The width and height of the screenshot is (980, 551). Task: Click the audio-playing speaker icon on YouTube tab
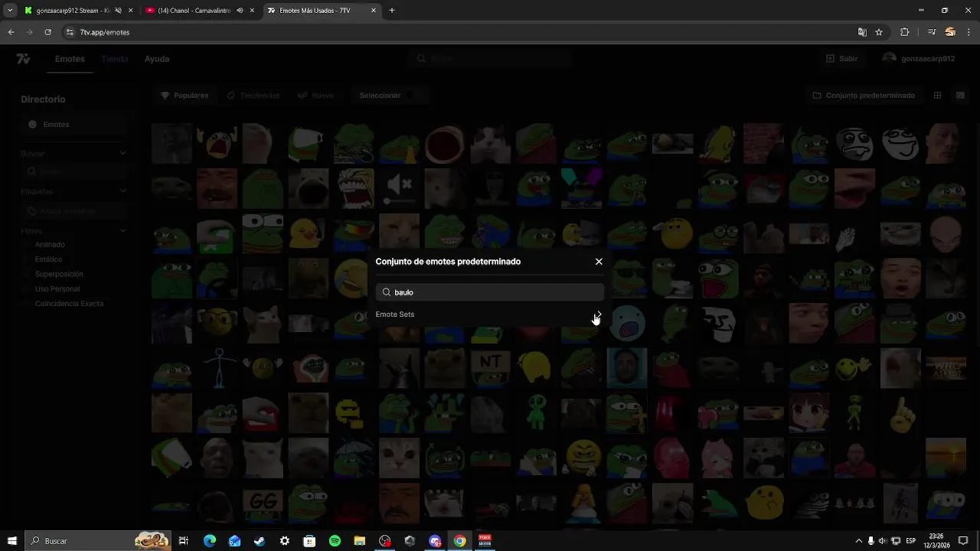[240, 11]
